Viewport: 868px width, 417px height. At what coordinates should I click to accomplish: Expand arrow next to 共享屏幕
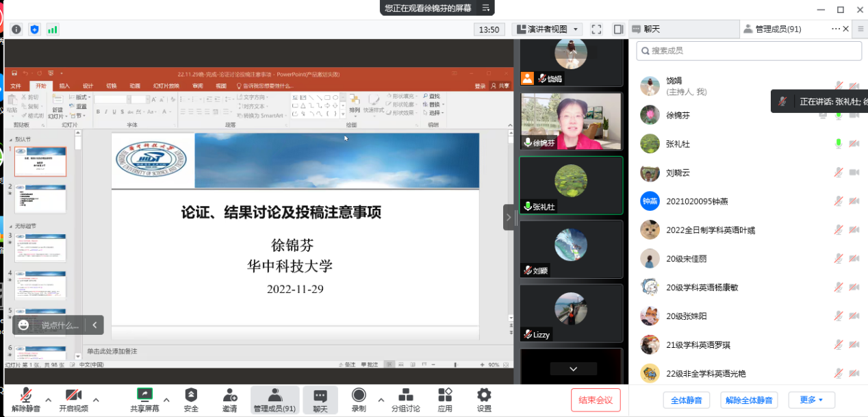point(166,400)
